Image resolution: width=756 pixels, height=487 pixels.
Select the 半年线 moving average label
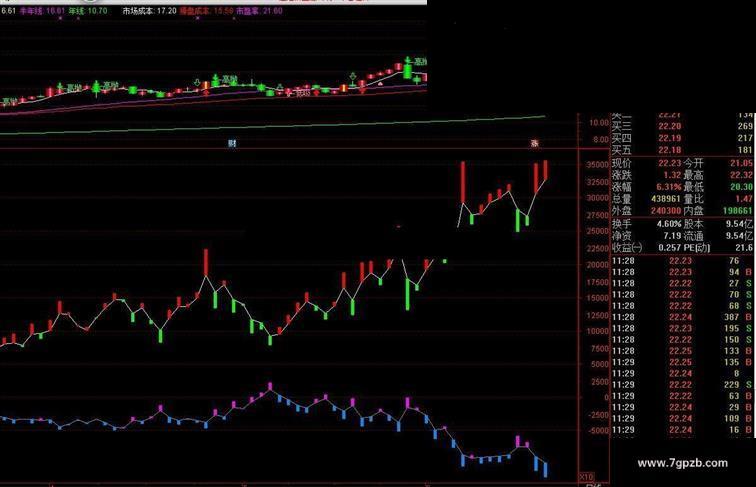pyautogui.click(x=42, y=11)
